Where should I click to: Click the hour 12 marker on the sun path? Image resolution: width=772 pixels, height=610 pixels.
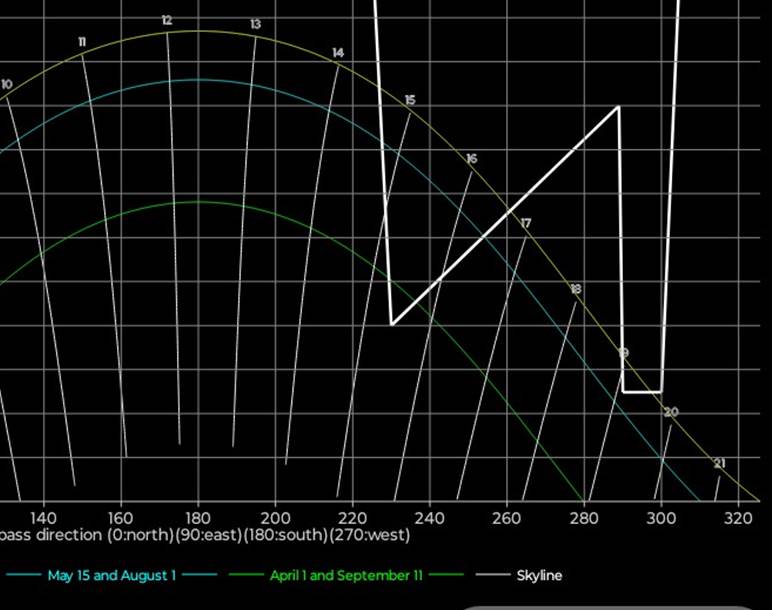coord(166,21)
